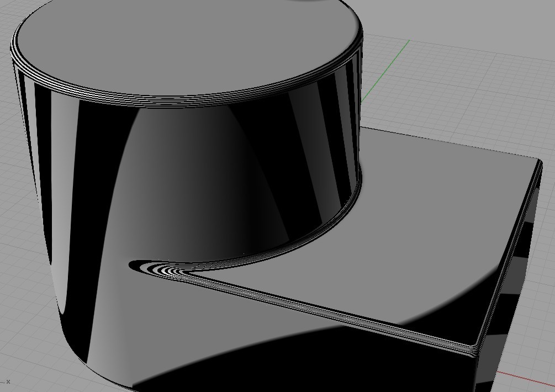Viewport: 555px width, 392px height.
Task: Pick the green Y-axis line on the grid
Action: pyautogui.click(x=385, y=71)
